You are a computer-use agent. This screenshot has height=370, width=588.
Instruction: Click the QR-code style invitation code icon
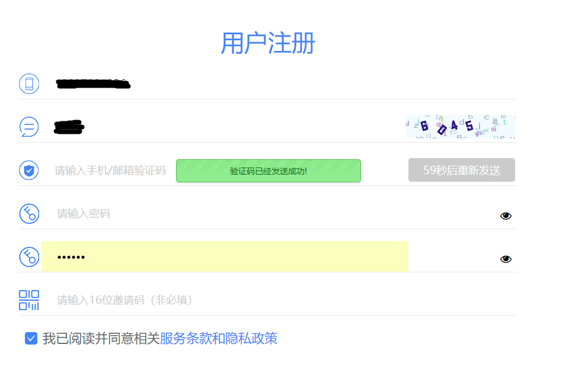click(28, 300)
